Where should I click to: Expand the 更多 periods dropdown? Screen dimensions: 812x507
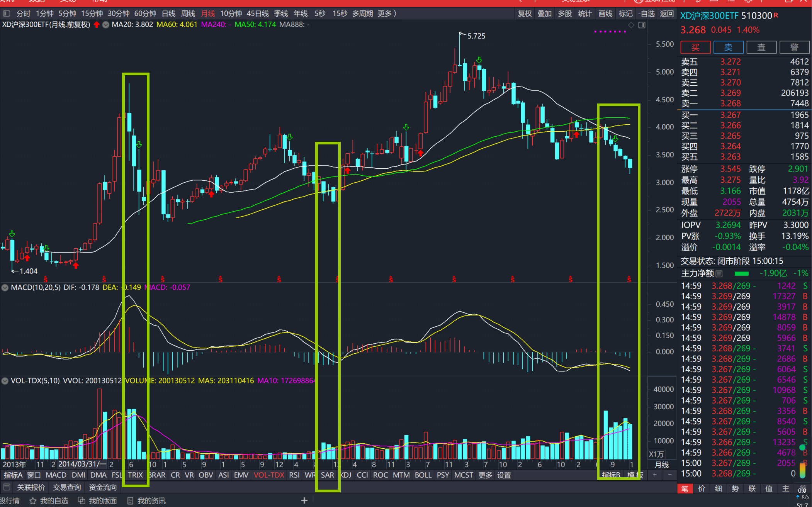(x=387, y=14)
